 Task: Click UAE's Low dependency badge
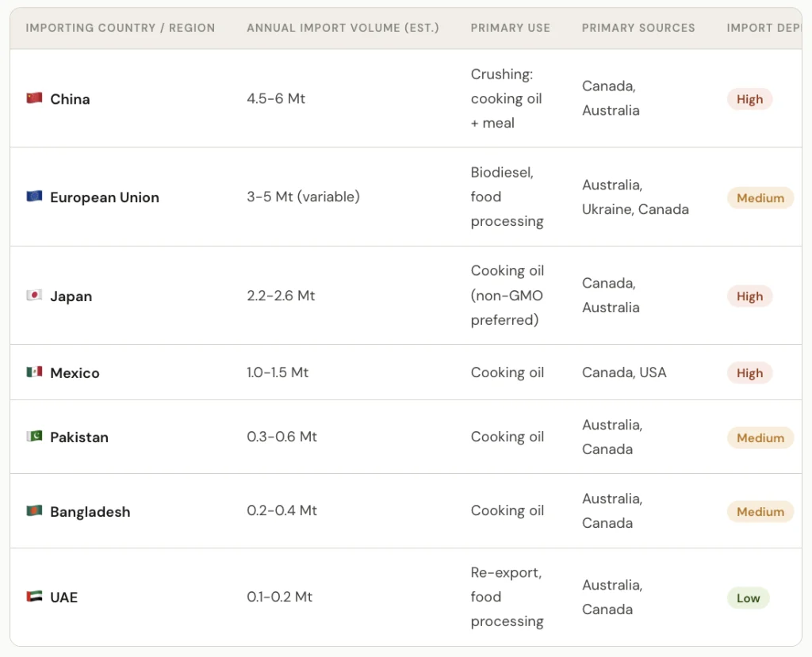click(x=749, y=598)
